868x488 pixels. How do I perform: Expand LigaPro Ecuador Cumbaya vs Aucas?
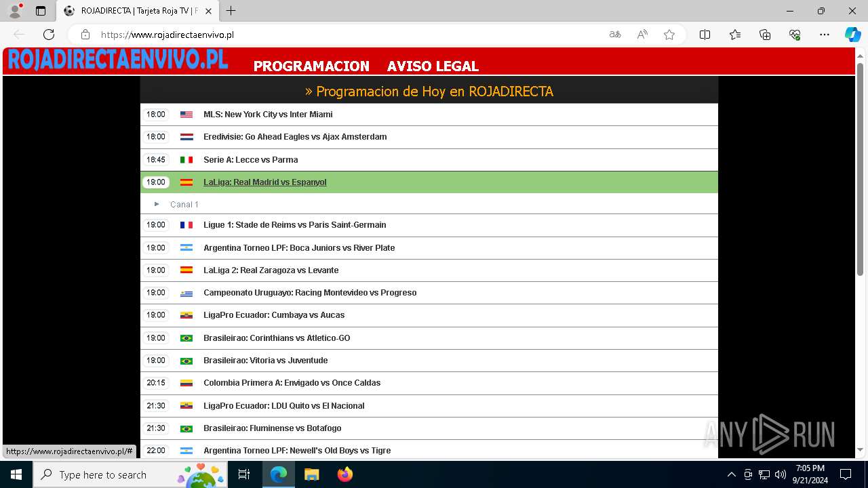[x=429, y=315]
